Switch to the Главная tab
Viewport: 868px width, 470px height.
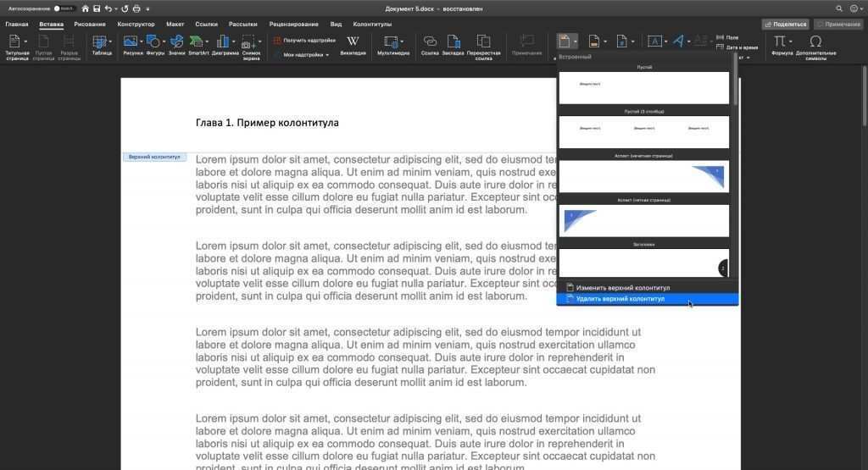coord(17,25)
